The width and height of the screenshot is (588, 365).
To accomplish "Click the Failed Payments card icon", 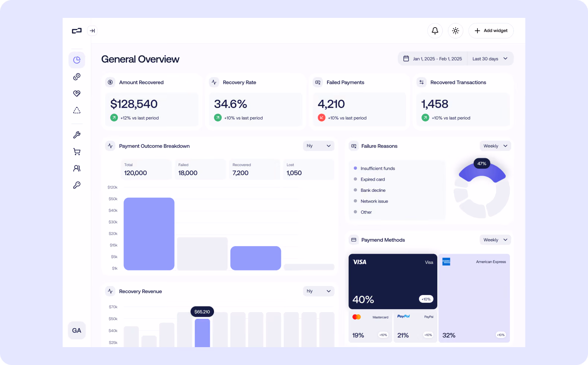I will (x=318, y=82).
